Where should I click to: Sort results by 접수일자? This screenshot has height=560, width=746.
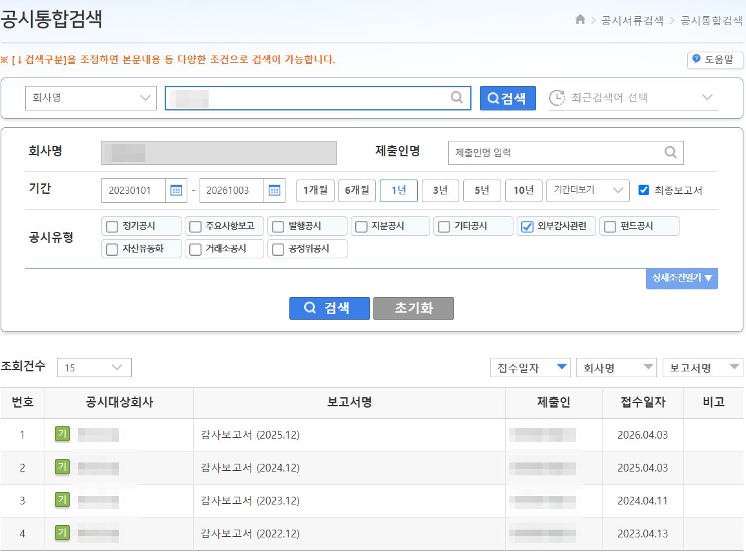click(530, 368)
